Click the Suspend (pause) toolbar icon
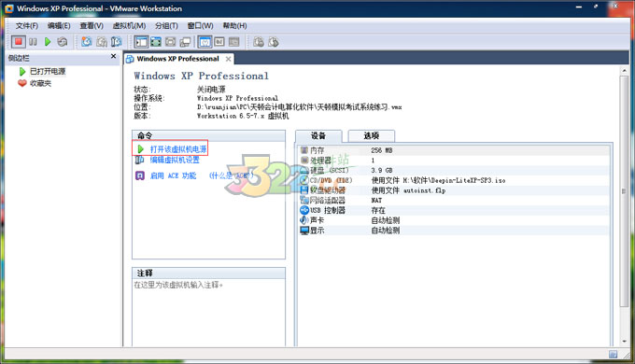 point(34,42)
